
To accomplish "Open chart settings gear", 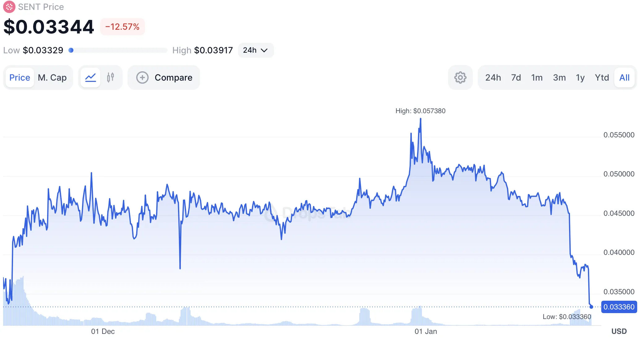I will pyautogui.click(x=460, y=77).
